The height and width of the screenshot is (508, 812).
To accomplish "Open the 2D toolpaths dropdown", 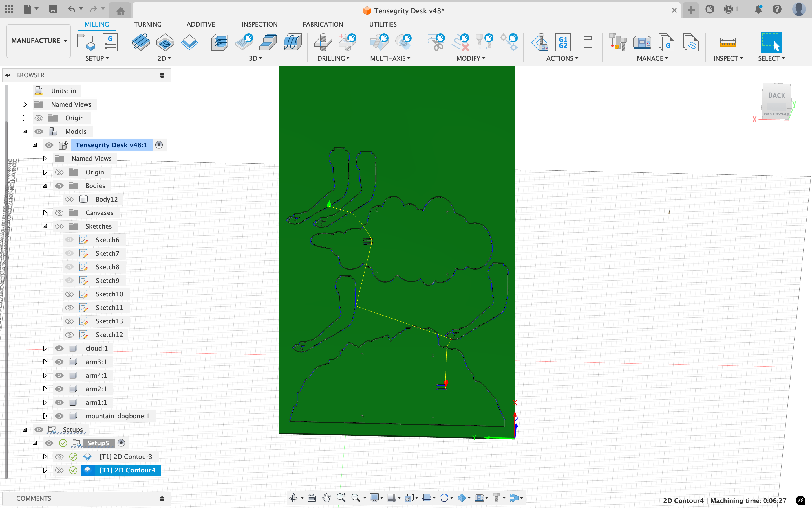I will [164, 58].
